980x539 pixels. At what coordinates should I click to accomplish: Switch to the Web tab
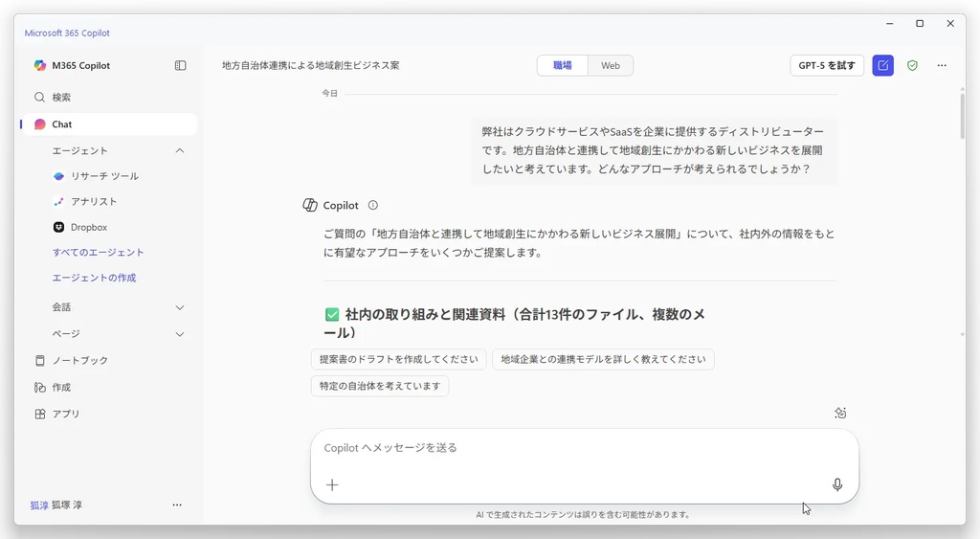(611, 66)
